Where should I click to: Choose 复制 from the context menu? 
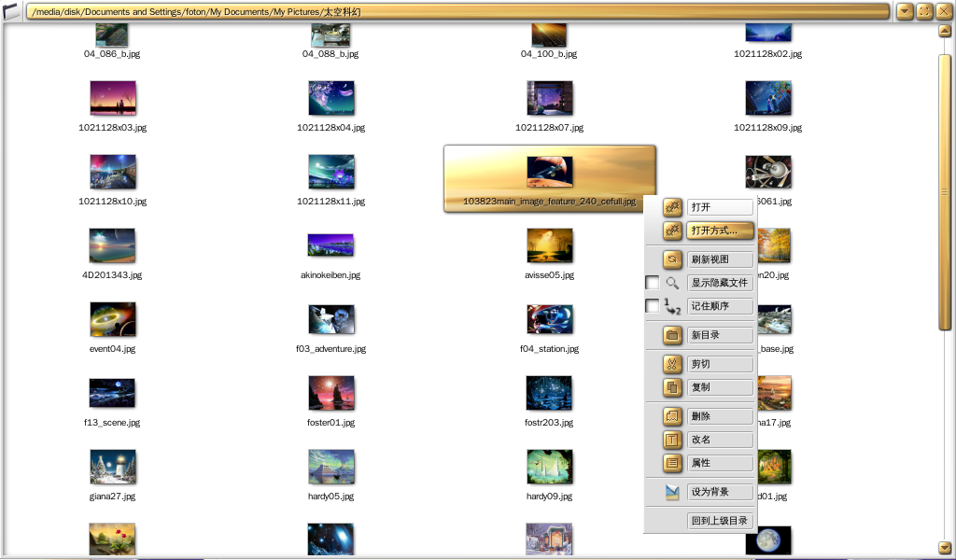(x=720, y=387)
